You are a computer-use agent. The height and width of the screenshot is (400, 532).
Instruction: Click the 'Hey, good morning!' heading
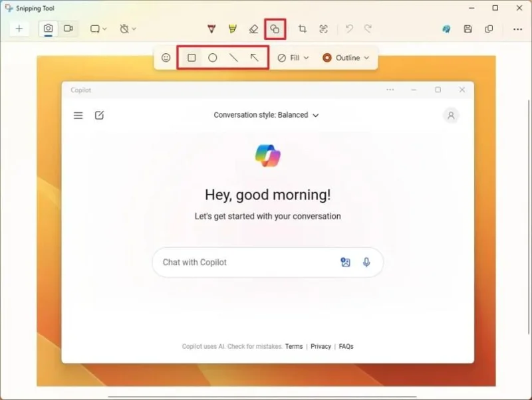pos(268,195)
